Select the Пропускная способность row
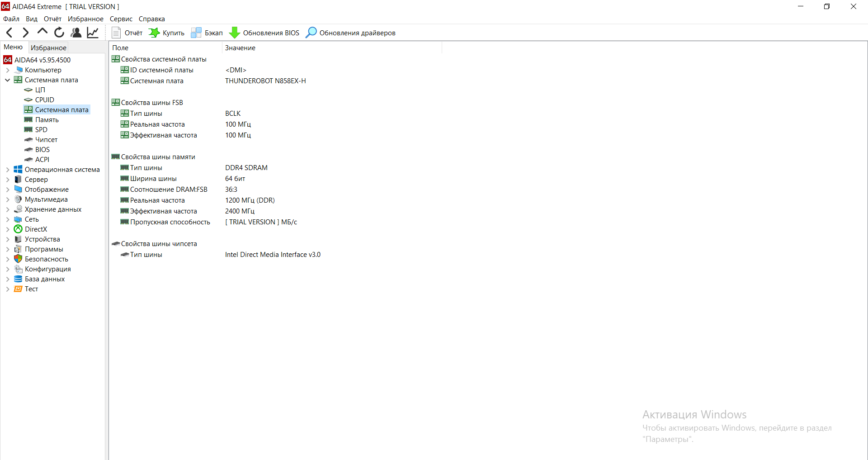This screenshot has width=868, height=460. coord(209,222)
